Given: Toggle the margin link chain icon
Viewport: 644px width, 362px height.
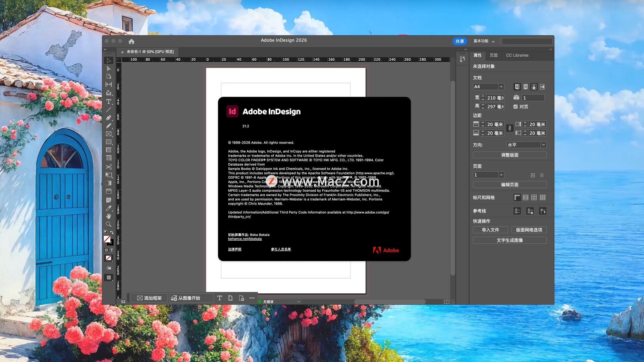Looking at the screenshot, I should point(509,128).
